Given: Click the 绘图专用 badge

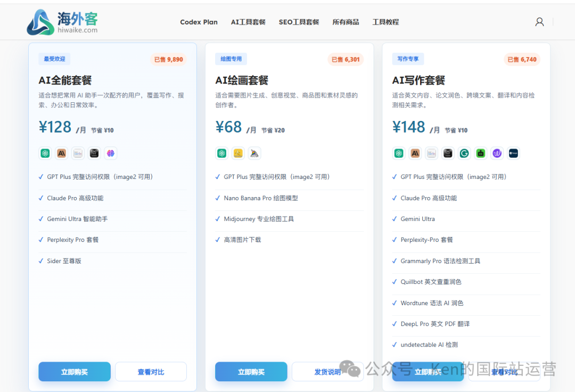Looking at the screenshot, I should click(x=231, y=59).
